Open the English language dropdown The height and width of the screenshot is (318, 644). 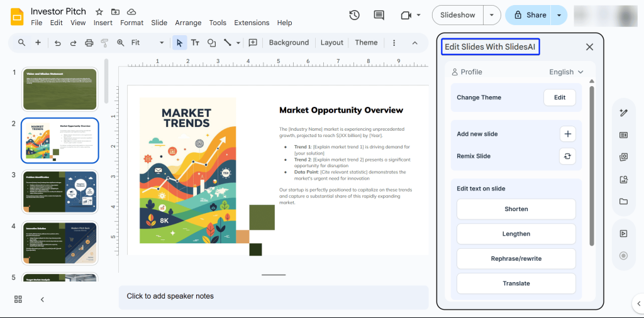click(566, 72)
